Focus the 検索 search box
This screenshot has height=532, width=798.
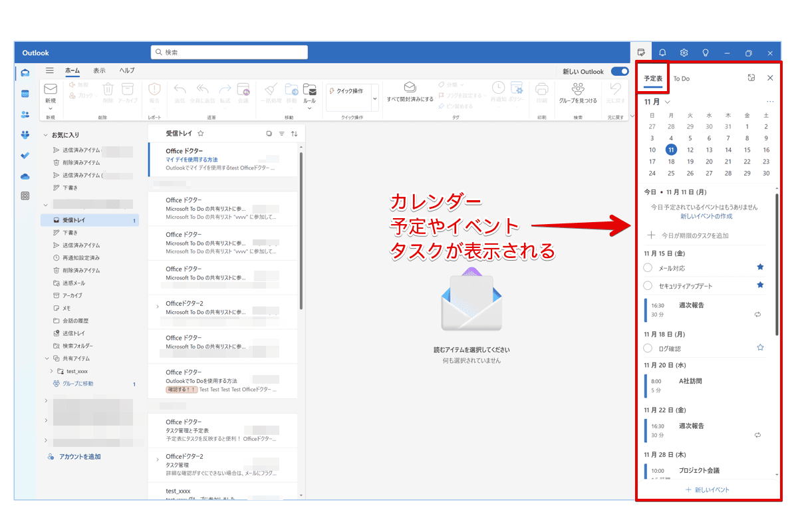229,52
